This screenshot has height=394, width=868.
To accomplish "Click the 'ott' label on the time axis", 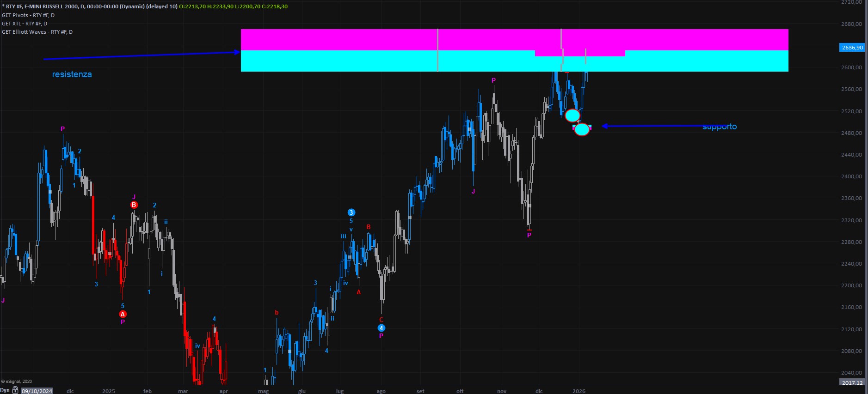I will (460, 391).
